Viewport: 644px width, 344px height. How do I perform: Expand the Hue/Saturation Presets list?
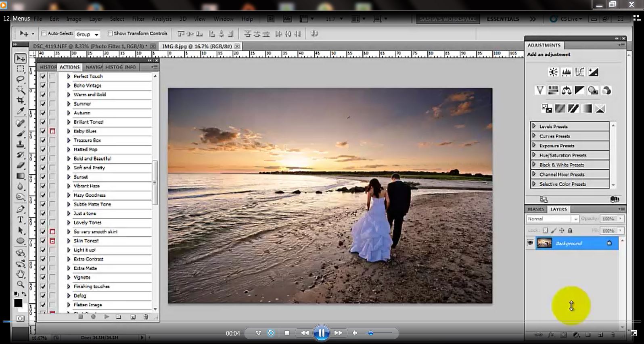(x=534, y=155)
